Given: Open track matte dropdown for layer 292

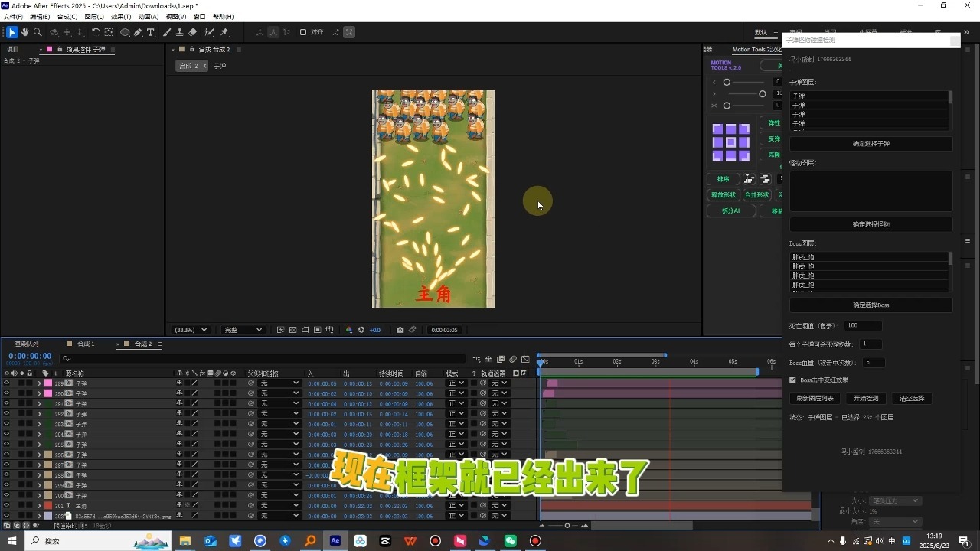Looking at the screenshot, I should click(x=499, y=413).
